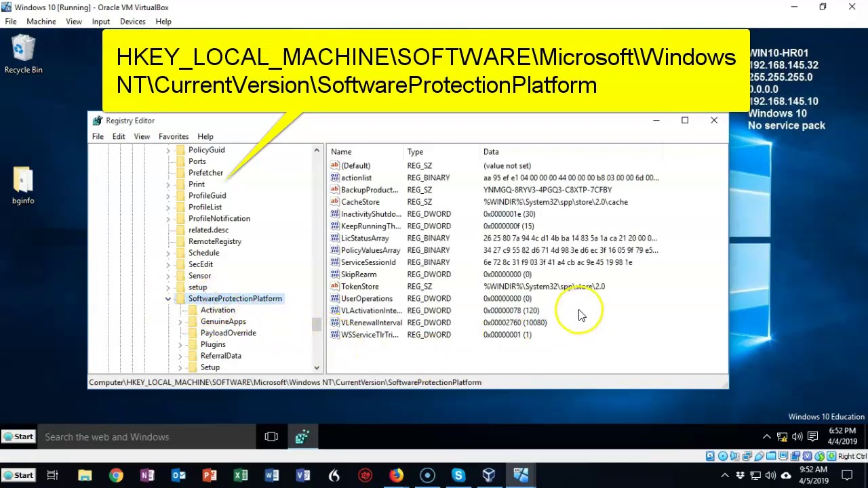Viewport: 868px width, 488px height.
Task: Click the guest volume tray icon
Action: coord(797,437)
